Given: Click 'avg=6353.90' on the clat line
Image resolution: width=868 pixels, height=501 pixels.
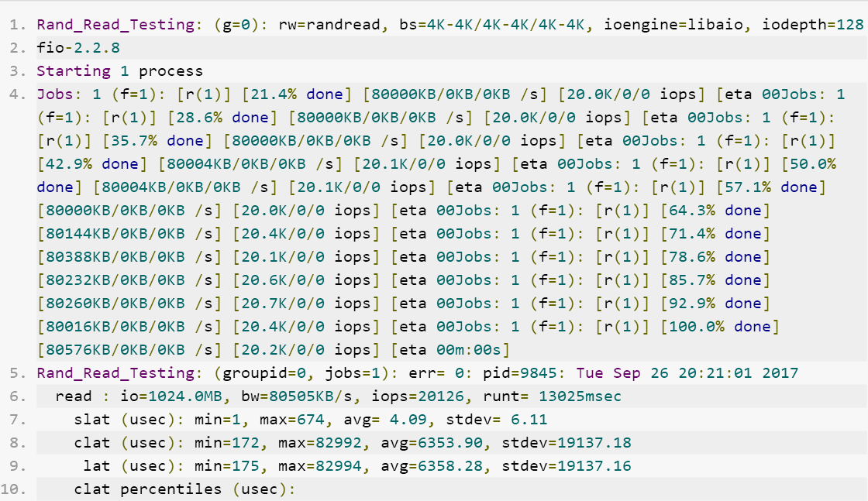Looking at the screenshot, I should click(x=432, y=443).
